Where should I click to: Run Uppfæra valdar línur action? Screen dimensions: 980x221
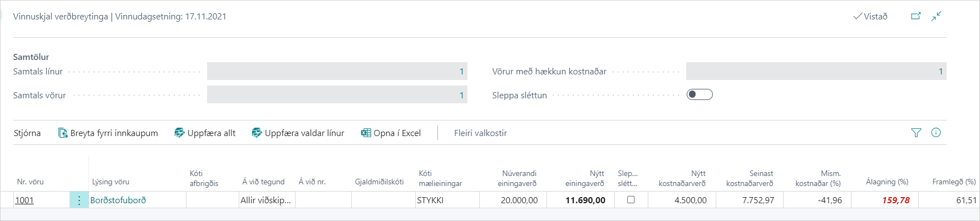(x=298, y=133)
